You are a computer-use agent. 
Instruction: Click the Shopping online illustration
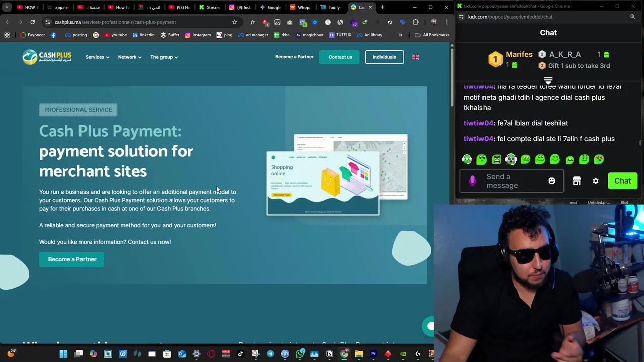323,183
